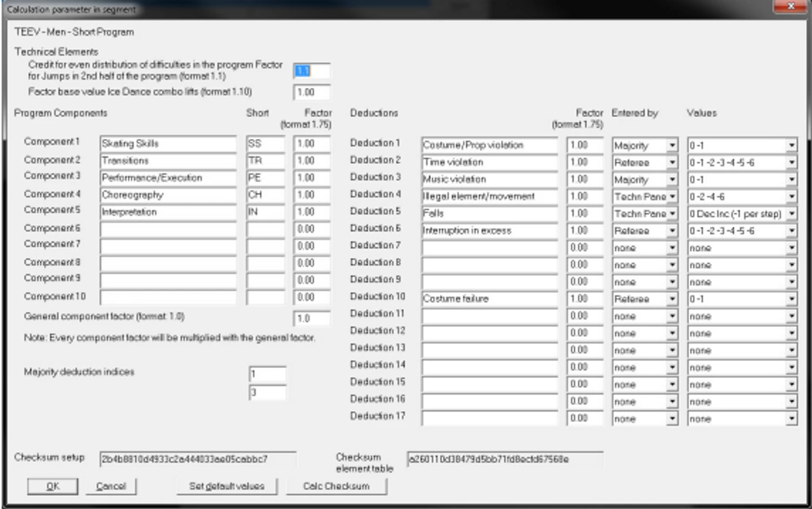Viewport: 812px width, 509px height.
Task: Focus the jumps 2nd half factor field
Action: coord(311,71)
